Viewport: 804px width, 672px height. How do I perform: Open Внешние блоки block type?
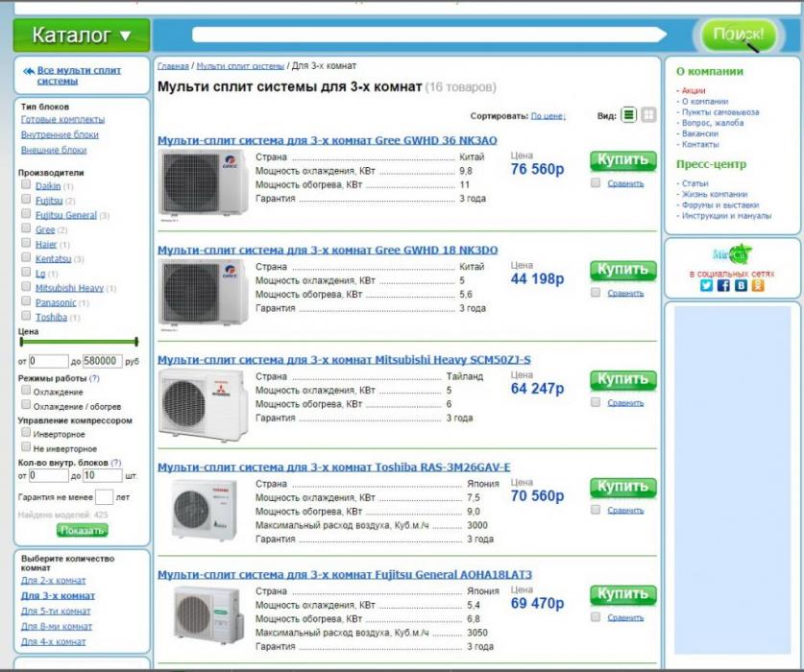(54, 150)
